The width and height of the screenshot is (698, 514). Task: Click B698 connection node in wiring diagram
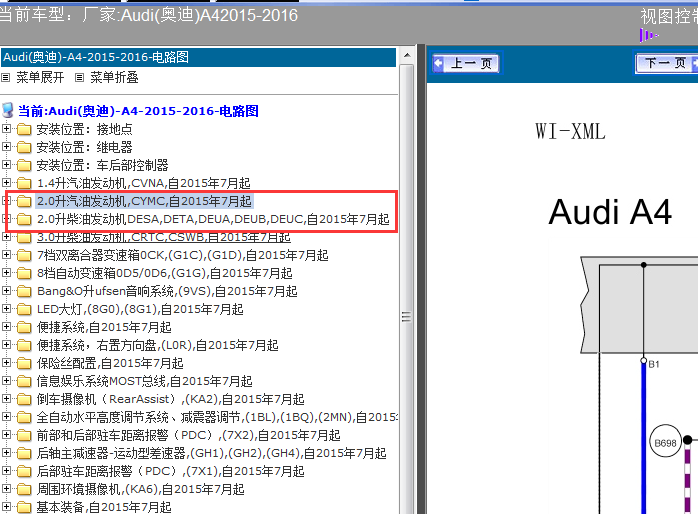(x=666, y=441)
